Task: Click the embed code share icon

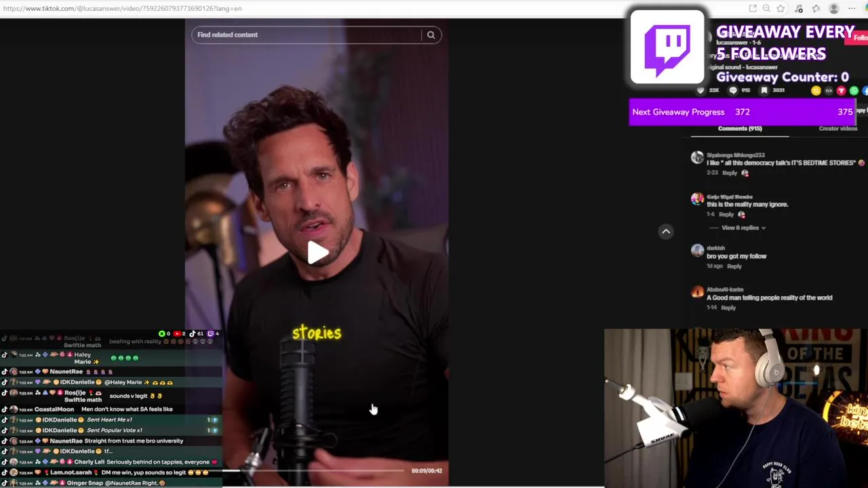Action: click(x=829, y=91)
